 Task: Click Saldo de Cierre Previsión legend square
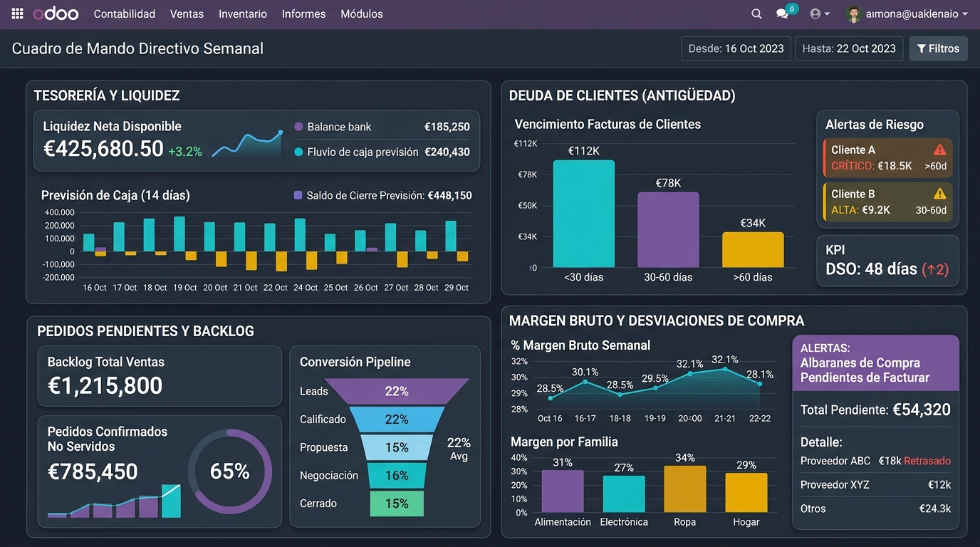pyautogui.click(x=298, y=195)
